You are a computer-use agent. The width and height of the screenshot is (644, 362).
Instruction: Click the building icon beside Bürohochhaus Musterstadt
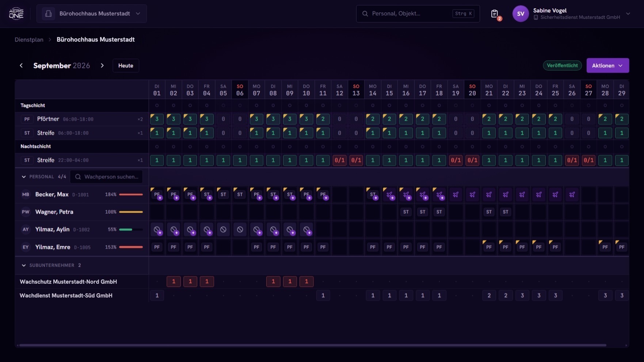click(48, 14)
